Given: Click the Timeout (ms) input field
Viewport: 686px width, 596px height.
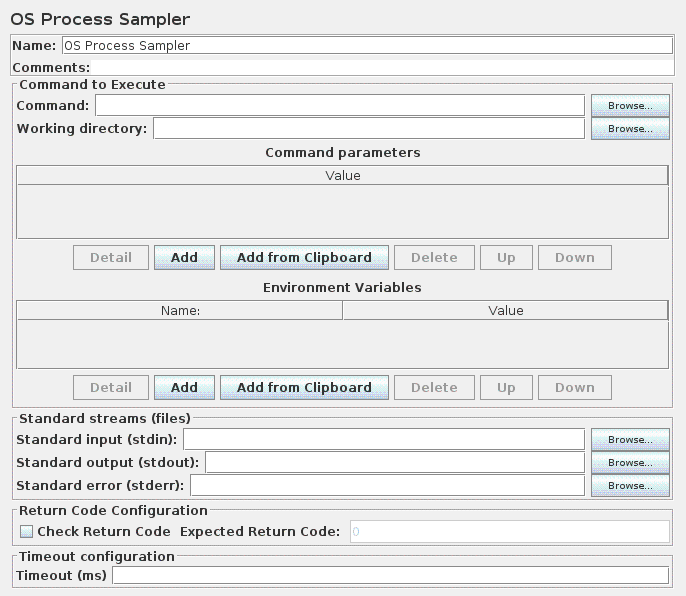Looking at the screenshot, I should point(390,575).
